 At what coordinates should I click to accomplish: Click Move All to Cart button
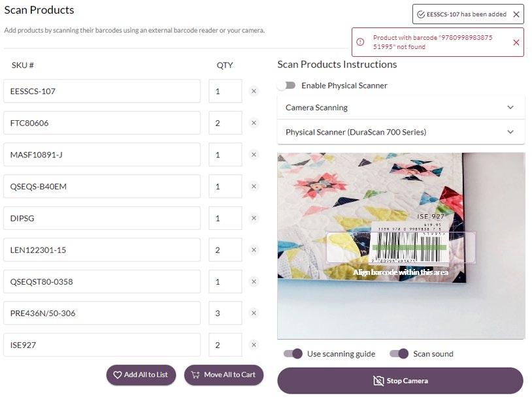[224, 375]
